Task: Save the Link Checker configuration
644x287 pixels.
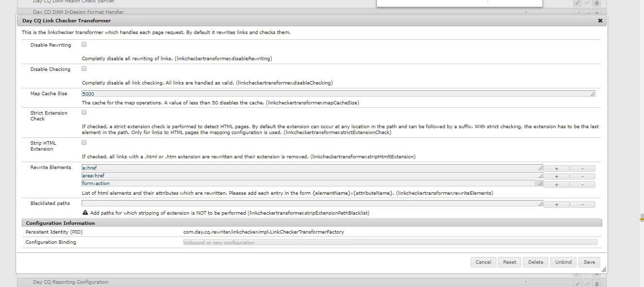Action: (589, 262)
